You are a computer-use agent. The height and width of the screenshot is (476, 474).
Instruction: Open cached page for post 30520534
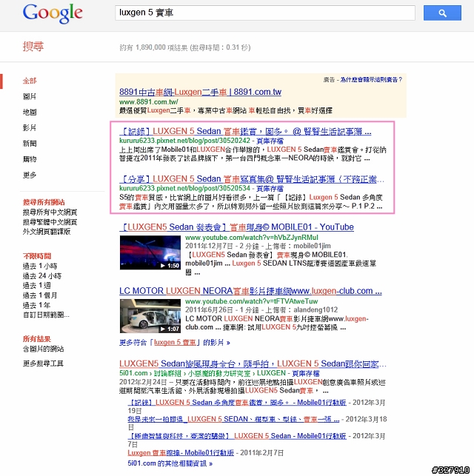tap(270, 189)
